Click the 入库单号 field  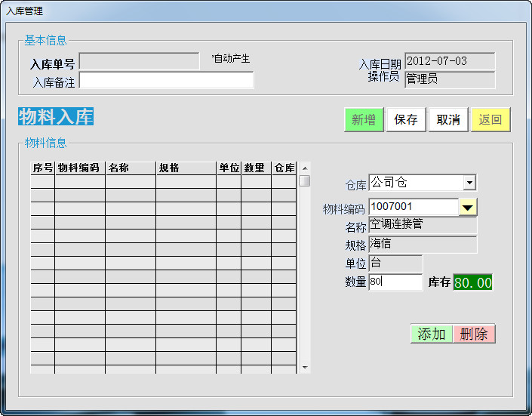click(x=139, y=61)
